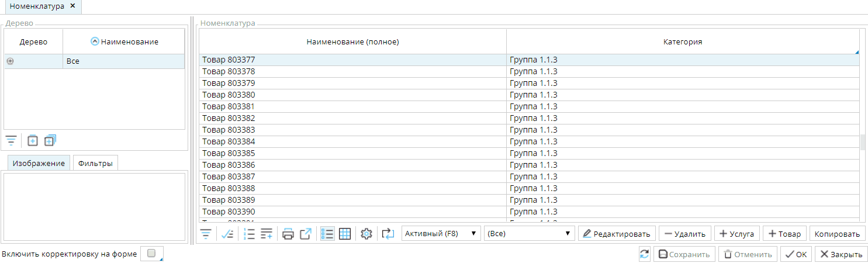Expand the Все tree node

(10, 61)
